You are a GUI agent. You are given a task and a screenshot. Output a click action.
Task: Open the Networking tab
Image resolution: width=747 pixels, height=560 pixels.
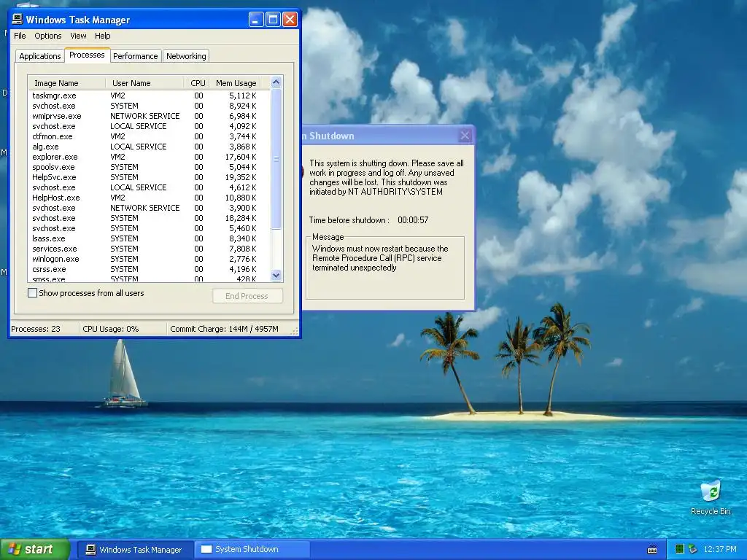[186, 56]
